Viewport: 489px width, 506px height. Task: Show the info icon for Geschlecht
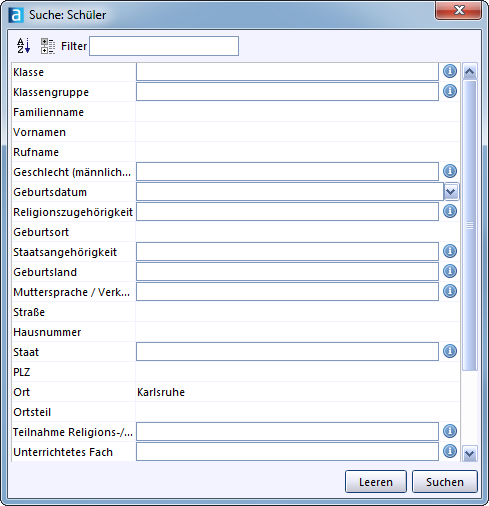coord(450,171)
